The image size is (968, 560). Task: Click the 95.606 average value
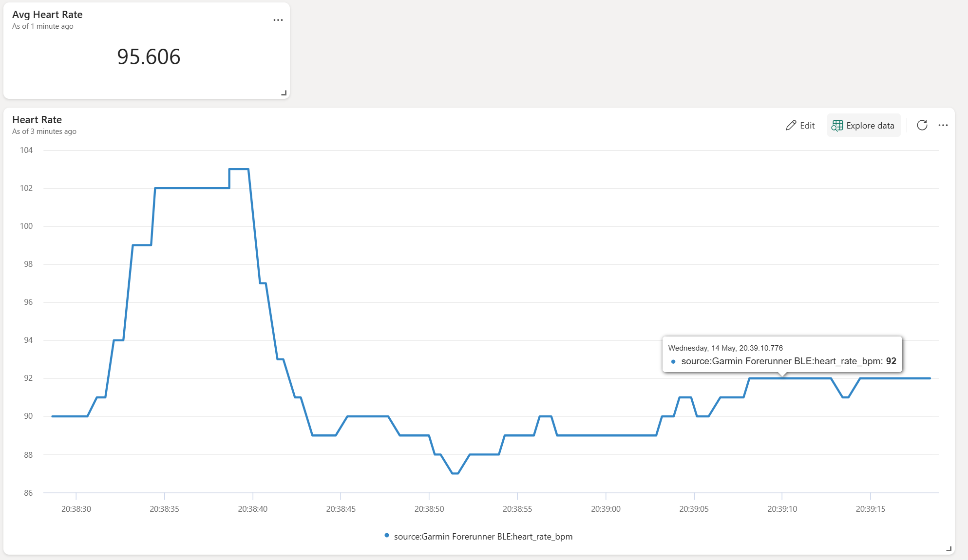tap(149, 56)
